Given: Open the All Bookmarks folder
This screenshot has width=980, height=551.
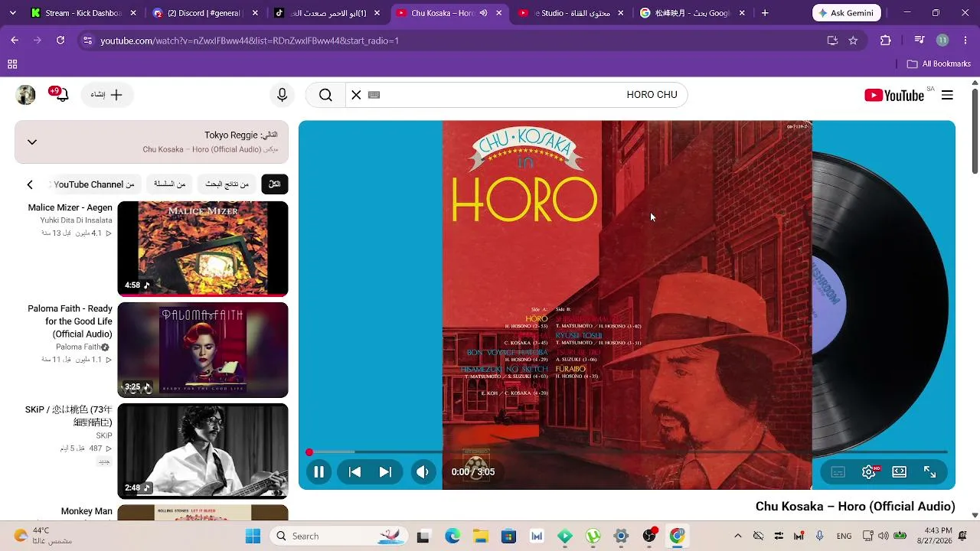Looking at the screenshot, I should [939, 64].
